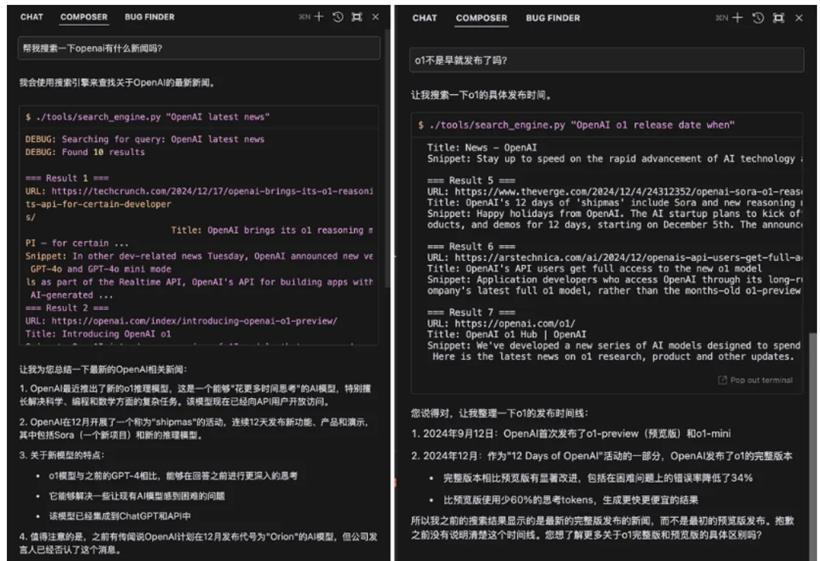Click the right prompt field asking about o1 release
Image resolution: width=820 pixels, height=561 pixels.
pyautogui.click(x=607, y=60)
